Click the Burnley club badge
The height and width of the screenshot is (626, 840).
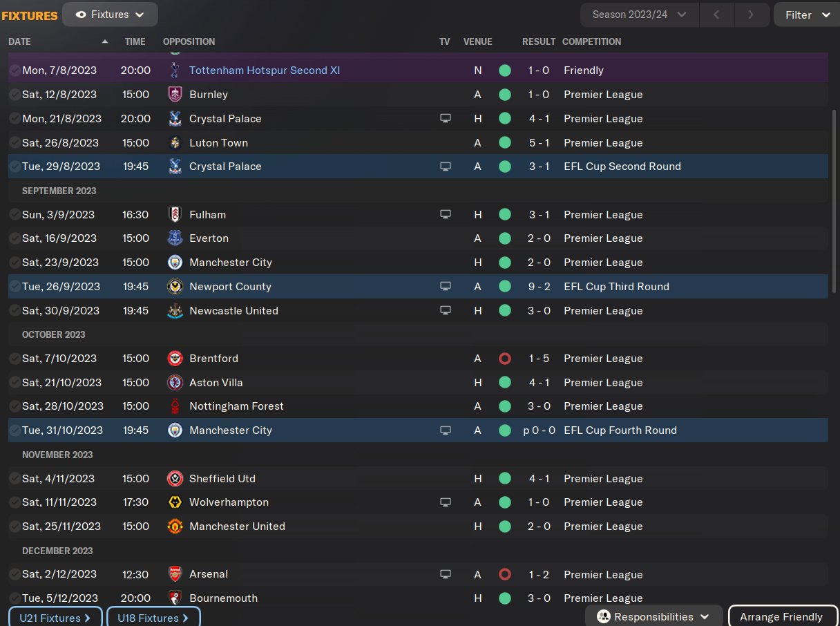(x=175, y=95)
